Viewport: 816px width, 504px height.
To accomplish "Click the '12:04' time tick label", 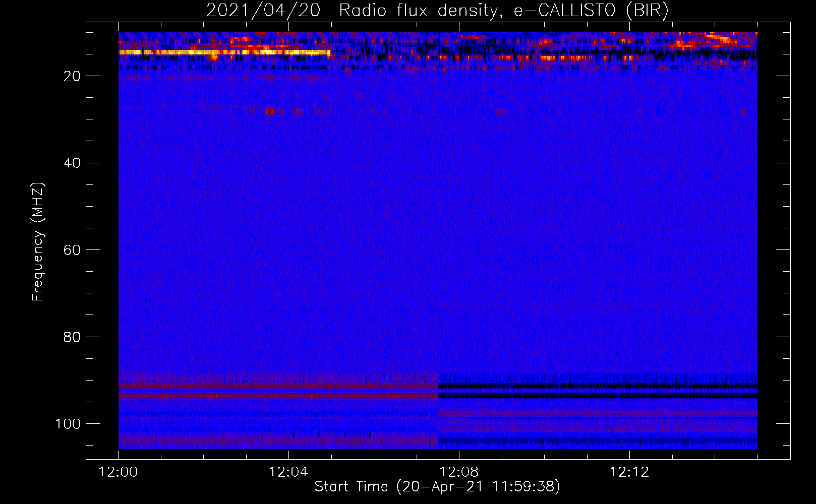I will [288, 472].
